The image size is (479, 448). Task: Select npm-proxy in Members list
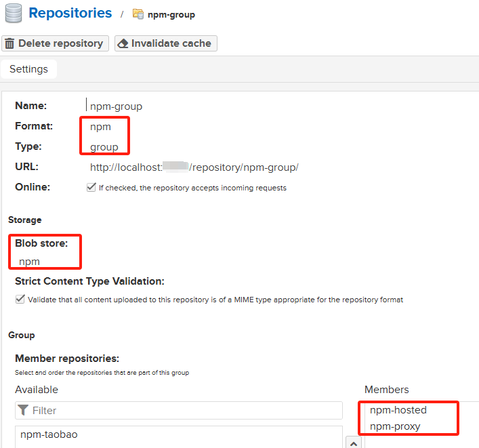(395, 426)
